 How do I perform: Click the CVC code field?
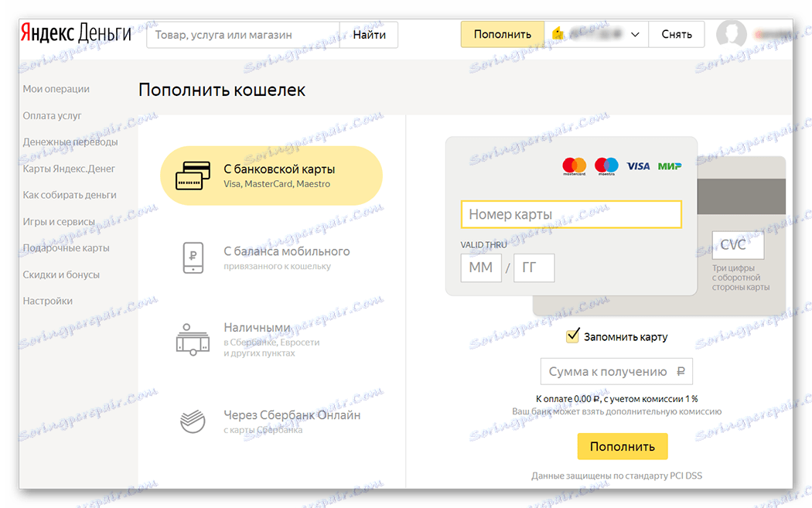click(737, 244)
